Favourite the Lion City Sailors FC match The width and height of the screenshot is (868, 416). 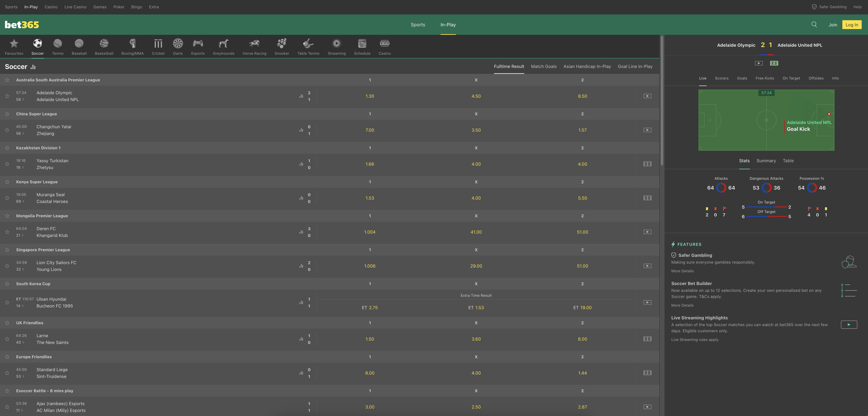[7, 266]
